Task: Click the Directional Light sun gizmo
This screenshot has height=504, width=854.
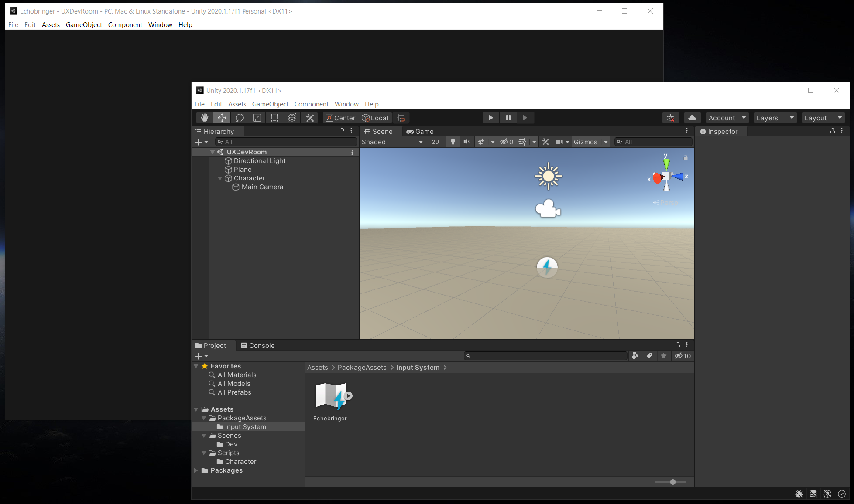Action: point(549,176)
